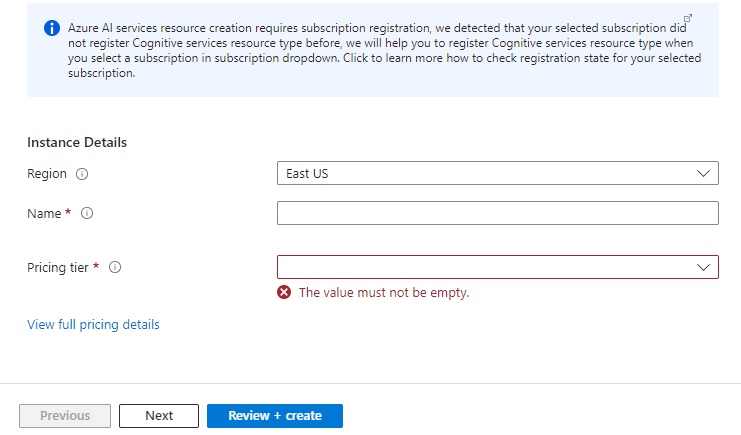This screenshot has height=435, width=741.
Task: Click the red error icon under Pricing tier
Action: pyautogui.click(x=284, y=292)
